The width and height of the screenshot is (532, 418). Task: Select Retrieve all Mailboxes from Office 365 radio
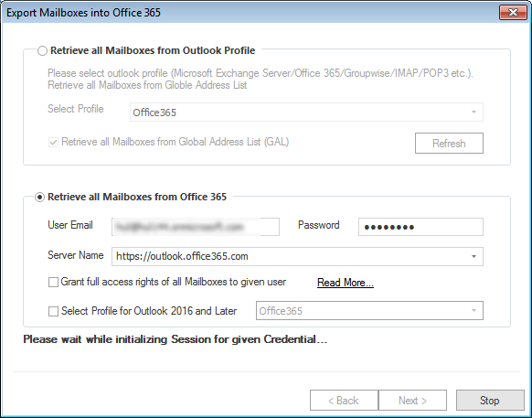(39, 198)
